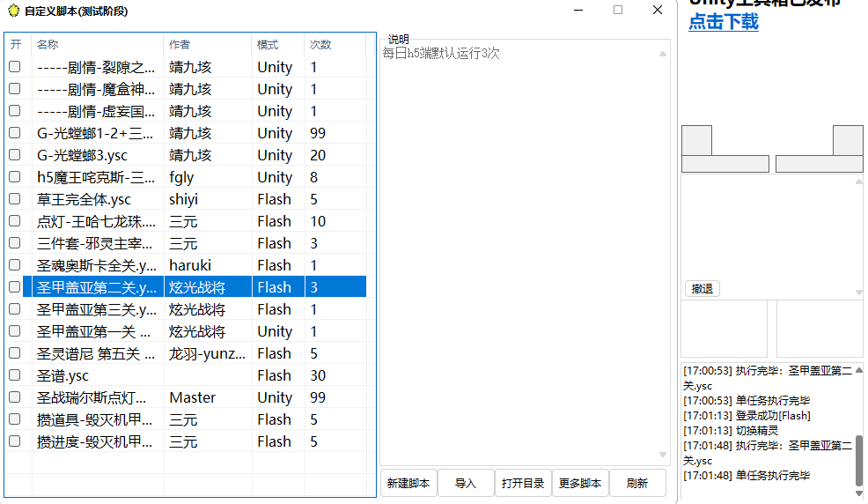Tick checkbox for 圣战瑞尔斯点灯 script

[15, 397]
